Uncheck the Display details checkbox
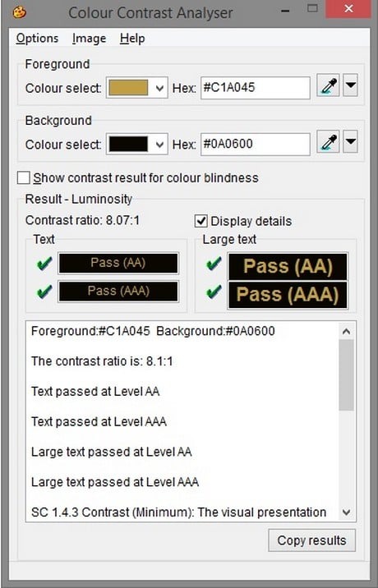Screen dimensions: 378x588 (201, 221)
